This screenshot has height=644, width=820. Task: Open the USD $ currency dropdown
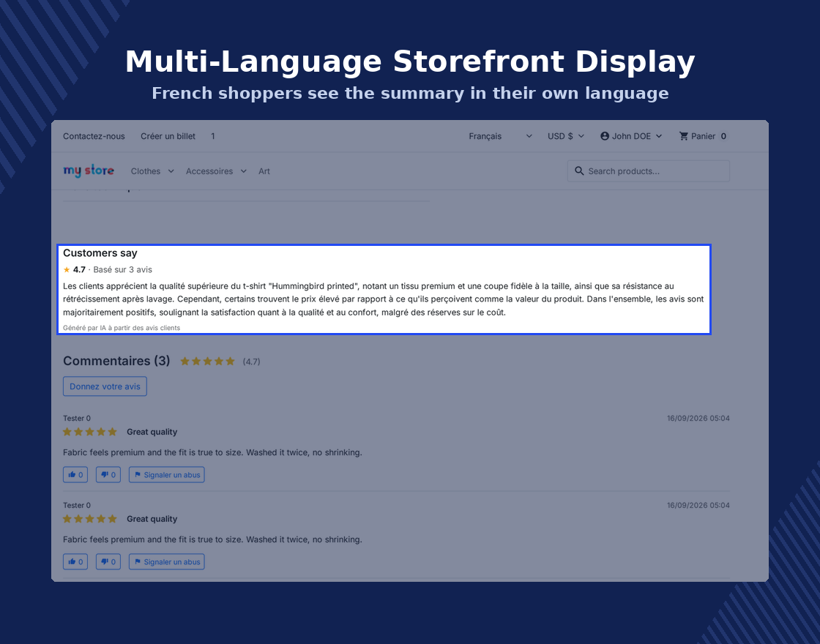click(566, 136)
